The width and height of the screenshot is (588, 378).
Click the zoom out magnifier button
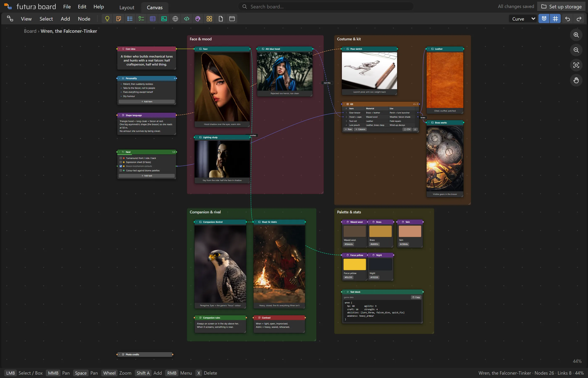pyautogui.click(x=576, y=50)
